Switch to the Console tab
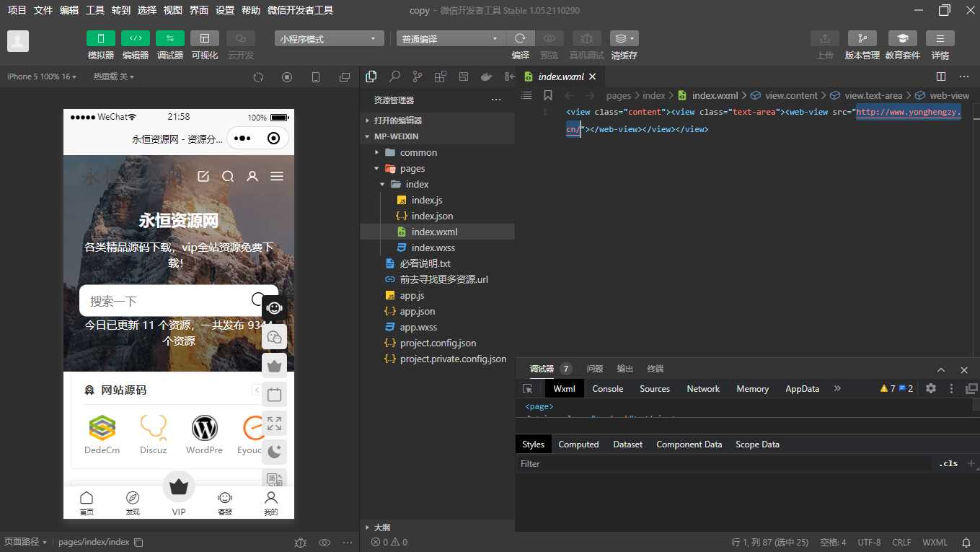This screenshot has height=552, width=980. pyautogui.click(x=607, y=388)
